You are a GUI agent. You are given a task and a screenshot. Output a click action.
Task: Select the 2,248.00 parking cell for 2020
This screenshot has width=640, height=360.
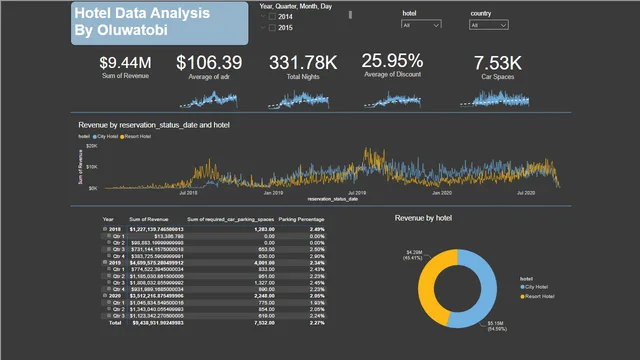[264, 296]
